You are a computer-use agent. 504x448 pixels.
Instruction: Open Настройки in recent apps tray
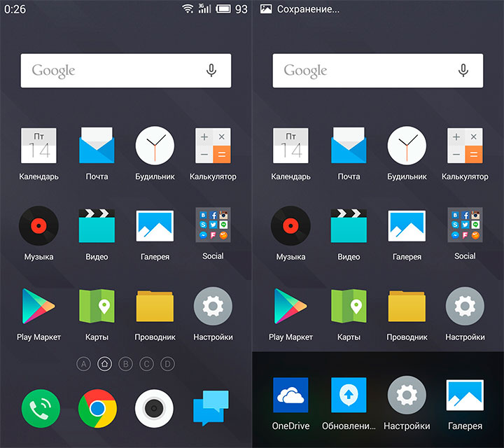pyautogui.click(x=407, y=395)
